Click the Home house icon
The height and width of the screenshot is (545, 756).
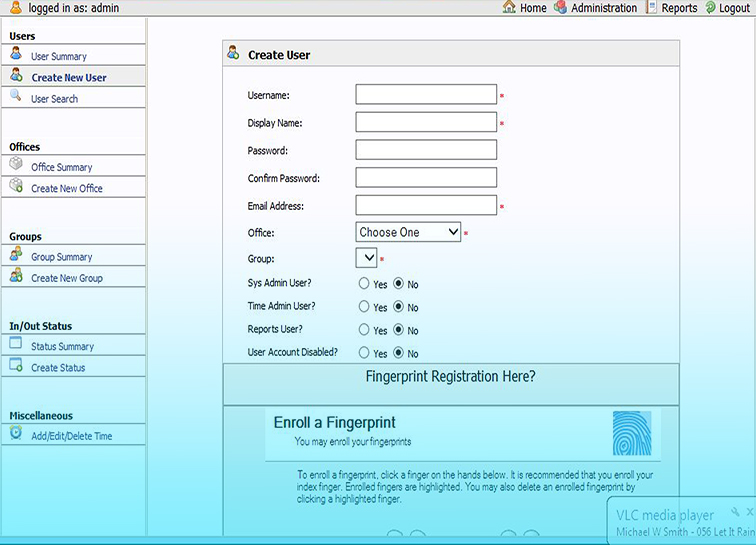[x=509, y=7]
